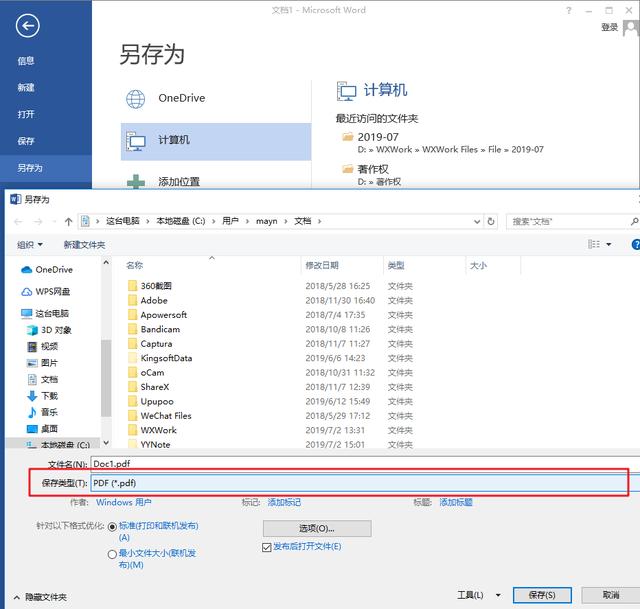
Task: Open 信息 in Word backstage menu
Action: (x=26, y=61)
